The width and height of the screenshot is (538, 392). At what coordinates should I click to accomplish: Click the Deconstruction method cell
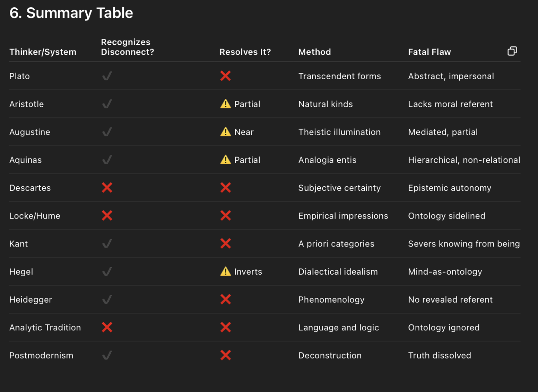click(330, 355)
